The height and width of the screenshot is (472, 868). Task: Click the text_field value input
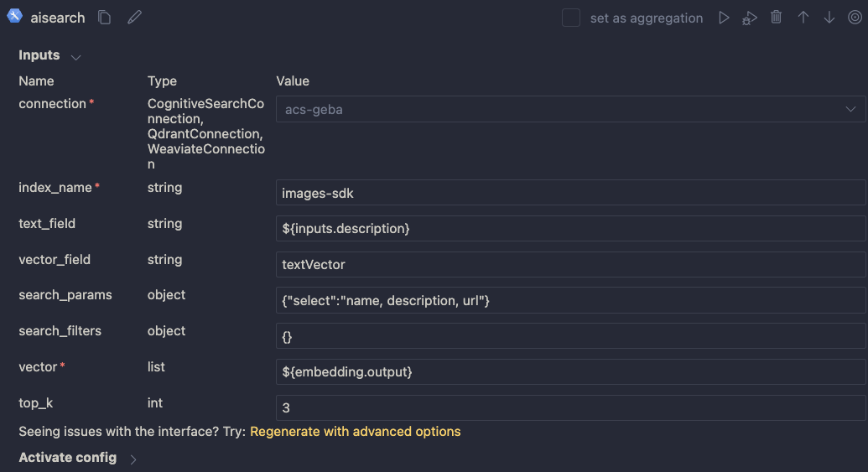(x=570, y=229)
